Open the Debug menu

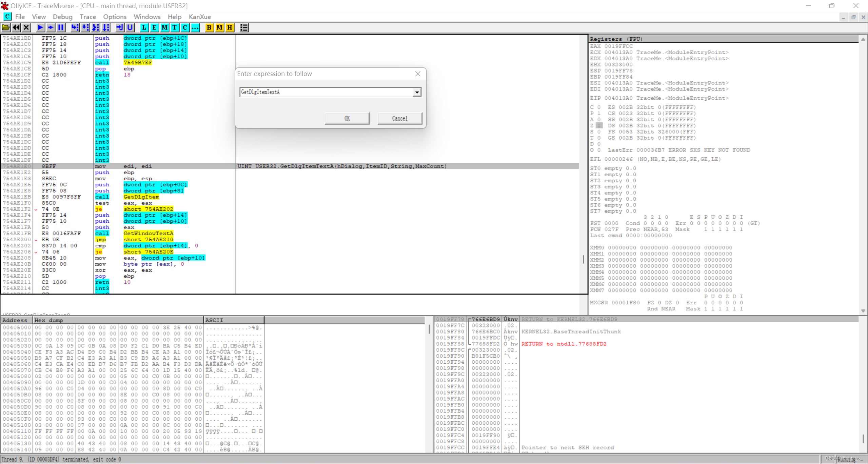coord(62,17)
